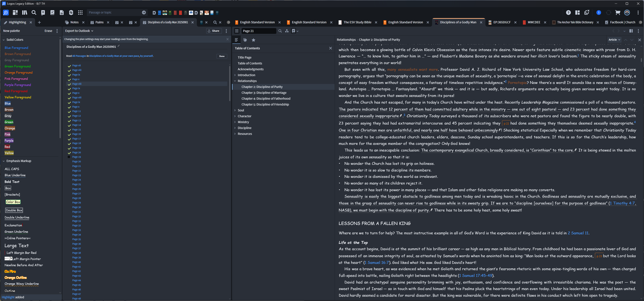Click the Share button
The width and height of the screenshot is (644, 301).
[214, 31]
